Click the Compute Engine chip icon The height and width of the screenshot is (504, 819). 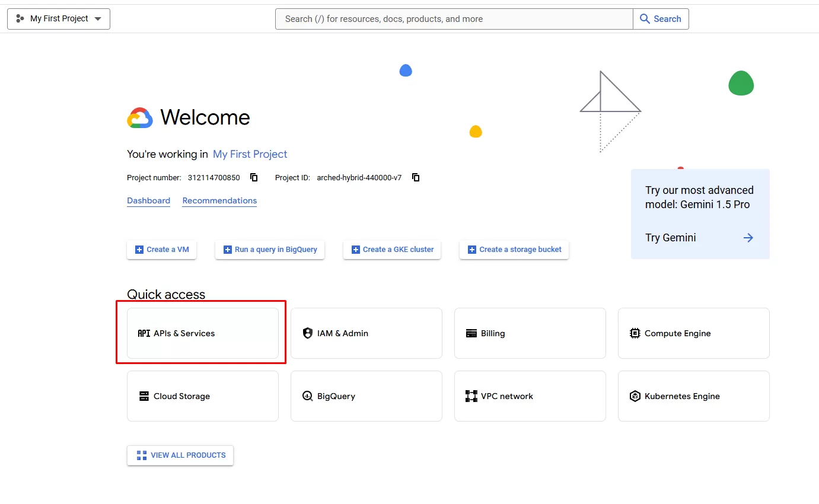tap(635, 333)
